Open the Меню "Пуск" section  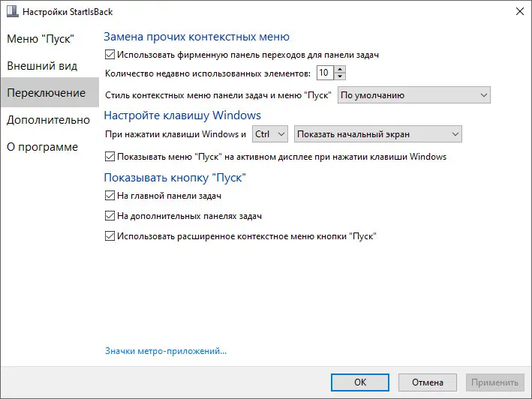(41, 39)
